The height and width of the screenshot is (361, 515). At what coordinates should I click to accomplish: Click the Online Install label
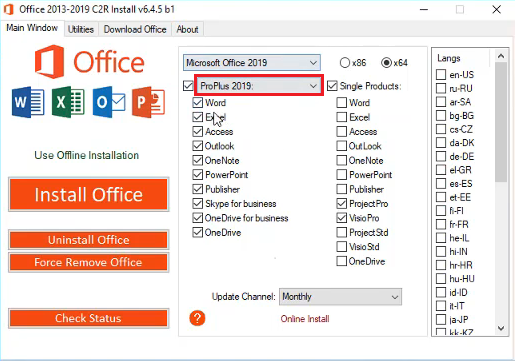point(305,319)
